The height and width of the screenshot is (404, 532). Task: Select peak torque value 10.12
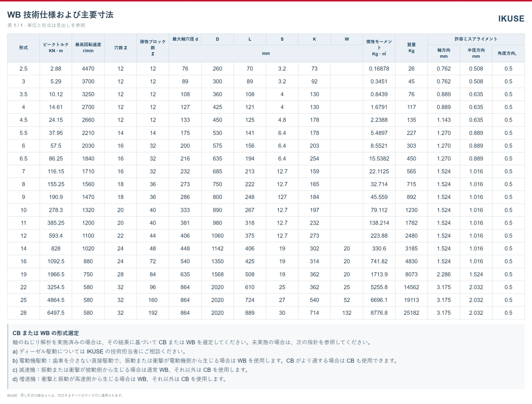point(56,94)
